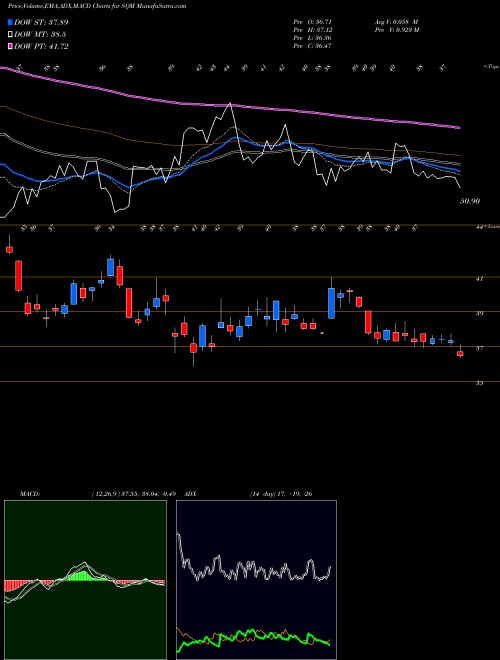Image resolution: width=500 pixels, height=660 pixels.
Task: Click the 50.90 level label on EMA chart
Action: point(470,201)
